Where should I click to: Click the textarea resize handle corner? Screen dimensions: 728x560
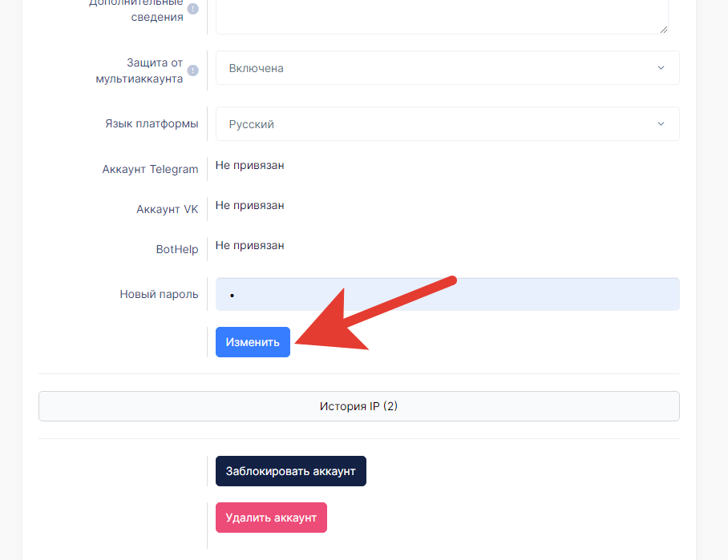point(664,29)
